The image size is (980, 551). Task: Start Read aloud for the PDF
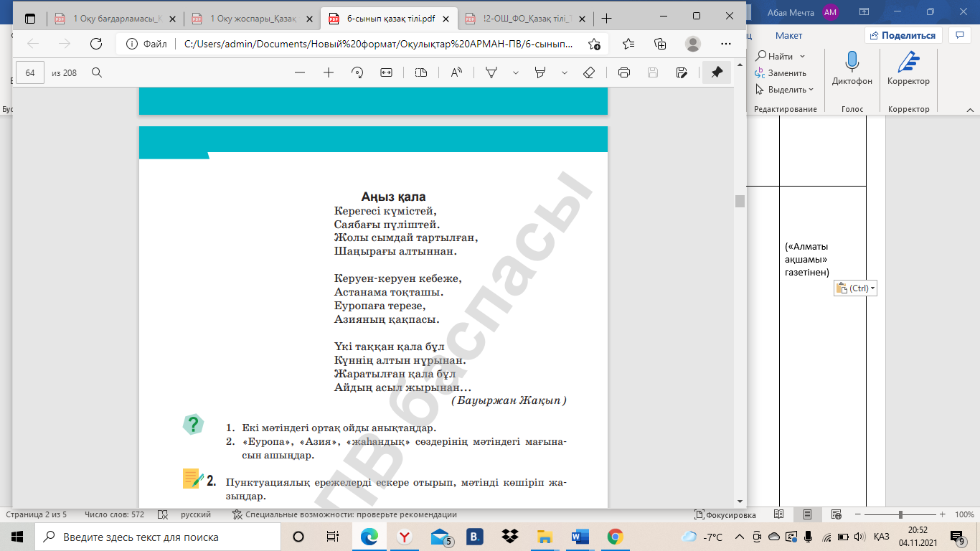456,72
